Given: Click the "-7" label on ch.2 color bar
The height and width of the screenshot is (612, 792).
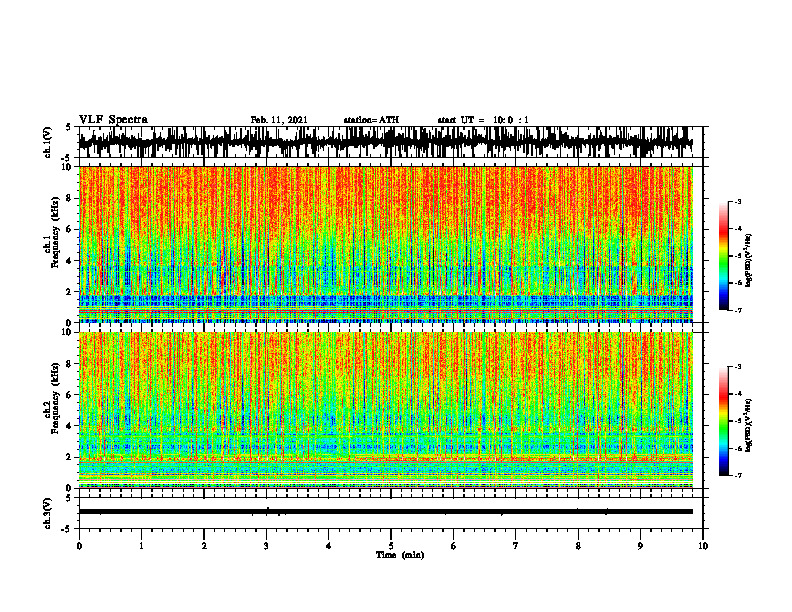Looking at the screenshot, I should point(738,475).
